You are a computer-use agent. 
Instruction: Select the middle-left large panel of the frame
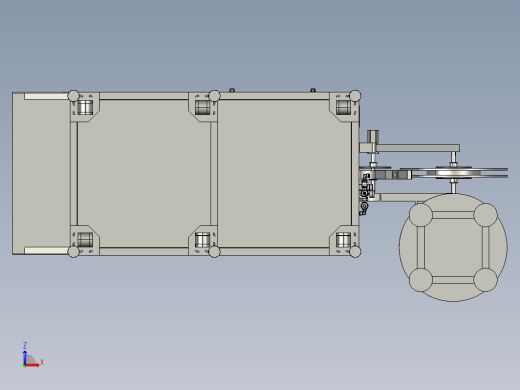144,173
